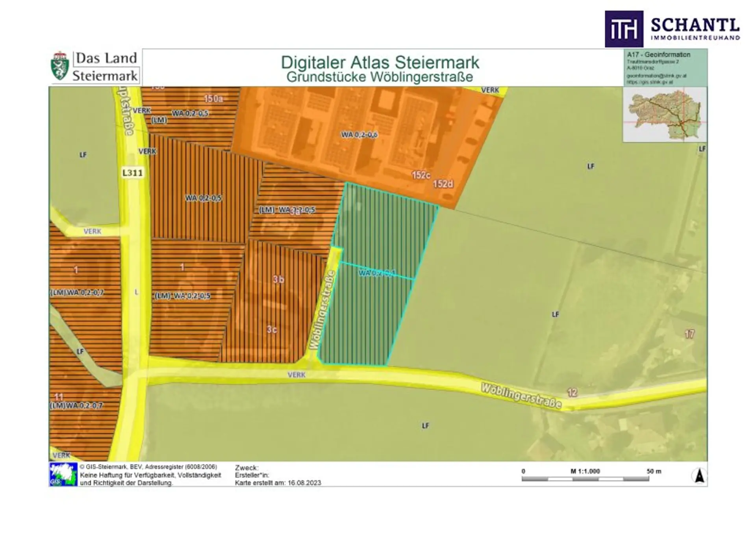The image size is (756, 535).
Task: Click parcel label 3b
Action: click(278, 279)
